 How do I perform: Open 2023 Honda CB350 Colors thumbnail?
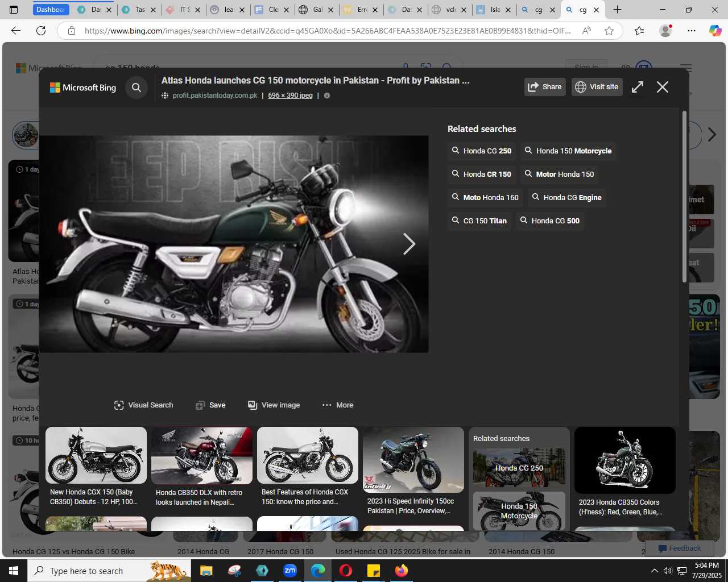(x=625, y=460)
